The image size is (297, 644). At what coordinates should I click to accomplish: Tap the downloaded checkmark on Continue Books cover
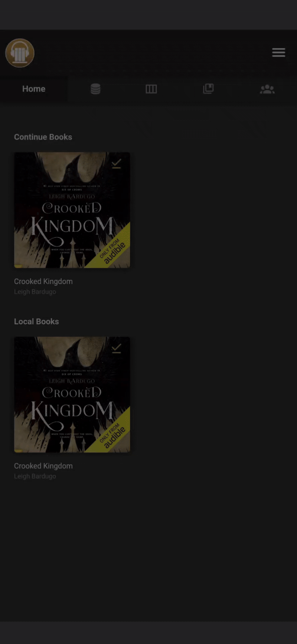(x=116, y=164)
